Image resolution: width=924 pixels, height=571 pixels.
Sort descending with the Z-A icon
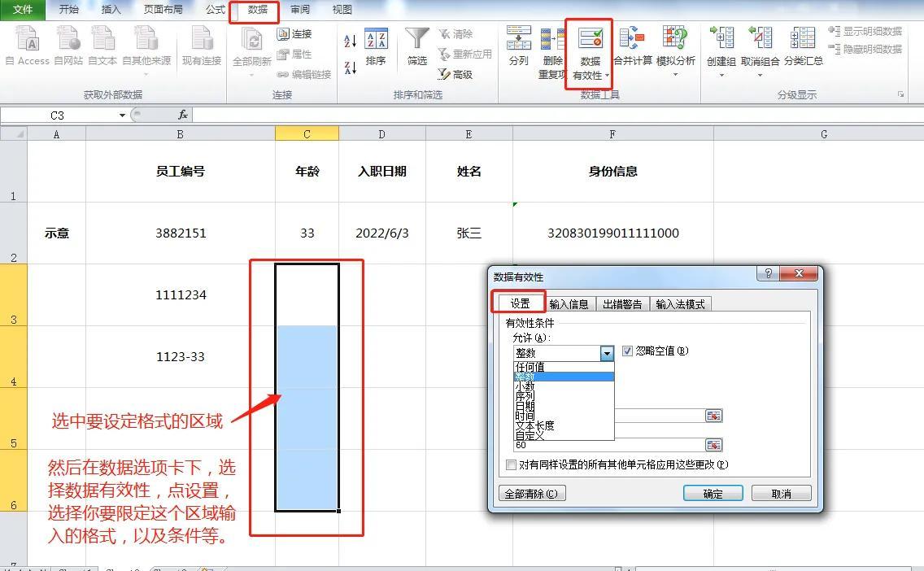point(350,68)
